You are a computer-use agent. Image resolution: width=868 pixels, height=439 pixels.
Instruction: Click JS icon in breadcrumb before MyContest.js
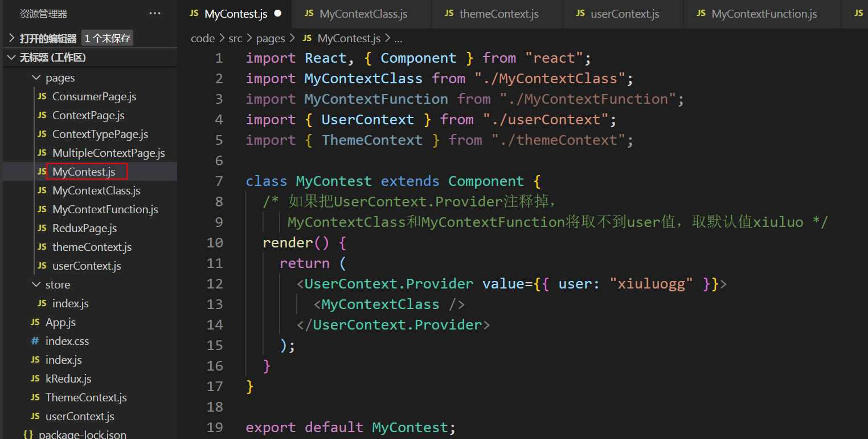307,39
